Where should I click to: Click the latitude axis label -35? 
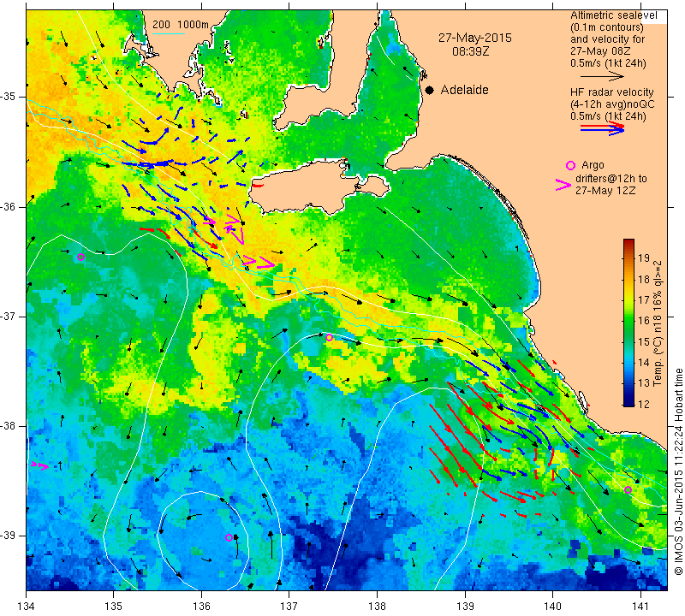tap(9, 97)
